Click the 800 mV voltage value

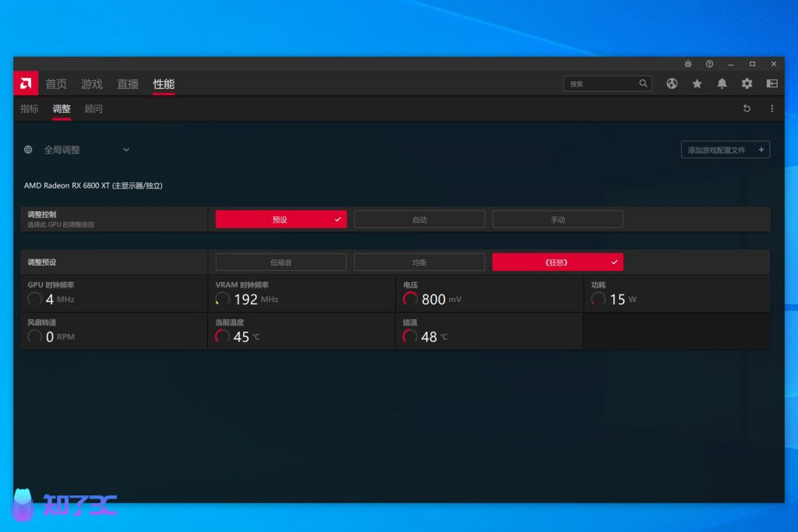(441, 299)
